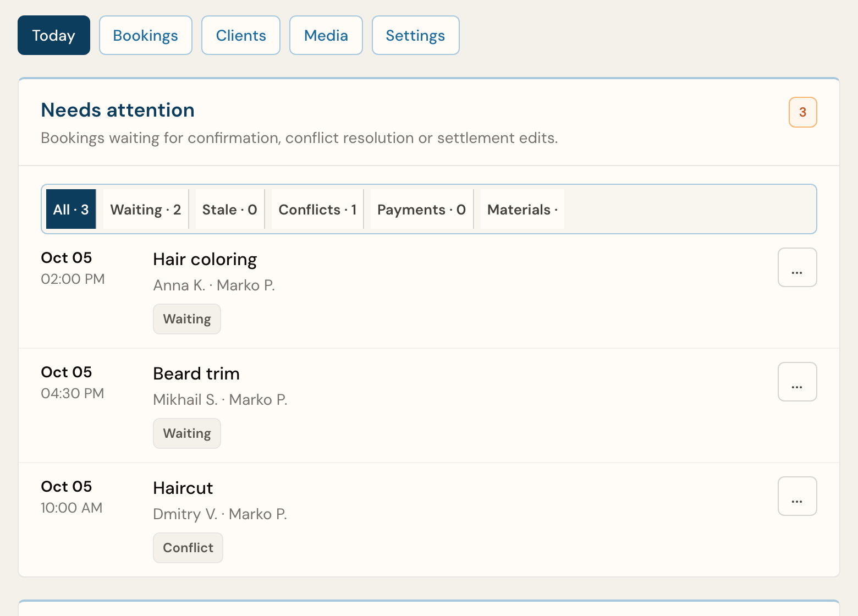The image size is (858, 616).
Task: Click Waiting badge under Hair coloring
Action: tap(187, 319)
